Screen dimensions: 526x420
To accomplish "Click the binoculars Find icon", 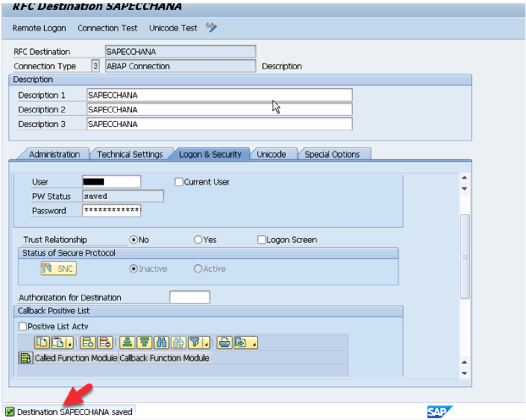I will 162,342.
